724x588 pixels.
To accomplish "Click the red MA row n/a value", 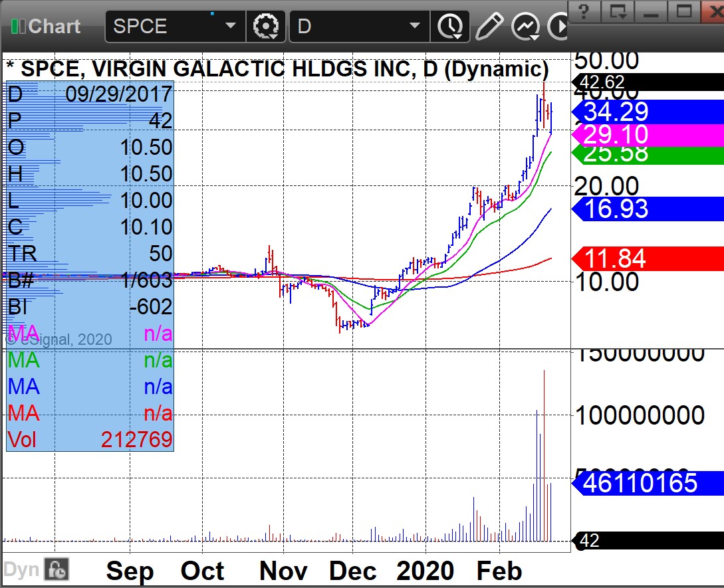I will (158, 413).
